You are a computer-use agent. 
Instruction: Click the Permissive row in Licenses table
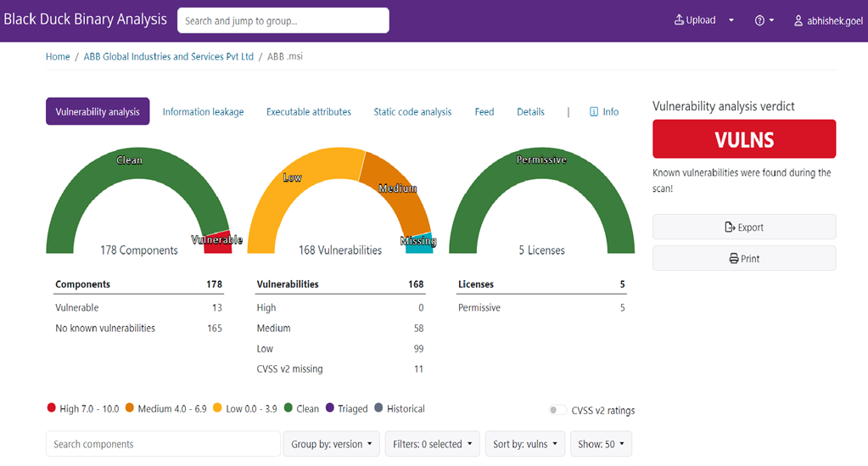coord(541,307)
